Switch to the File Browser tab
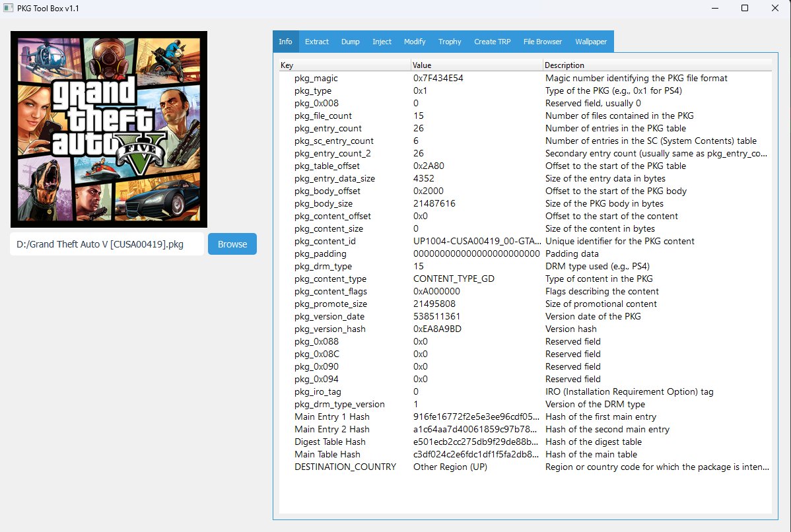 tap(543, 42)
